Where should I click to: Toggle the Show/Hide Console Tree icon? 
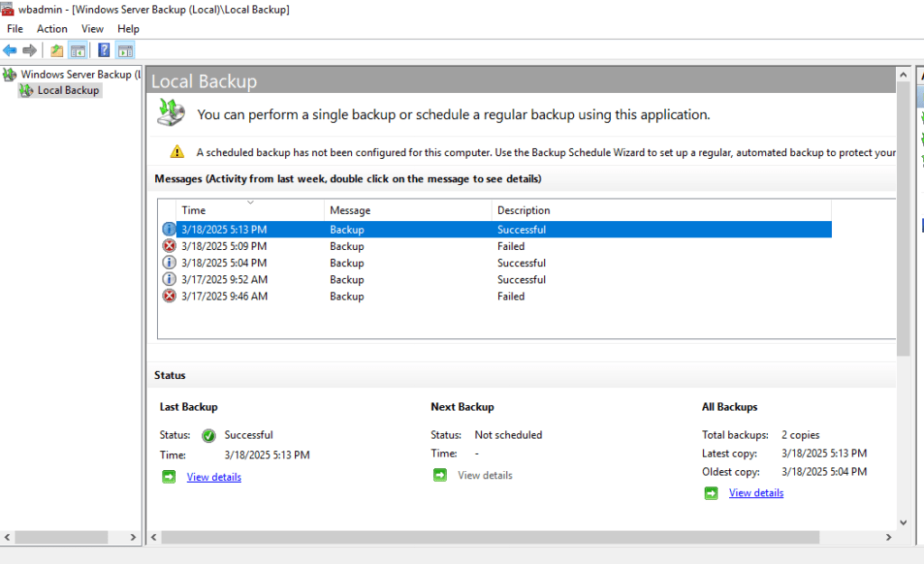[x=78, y=51]
